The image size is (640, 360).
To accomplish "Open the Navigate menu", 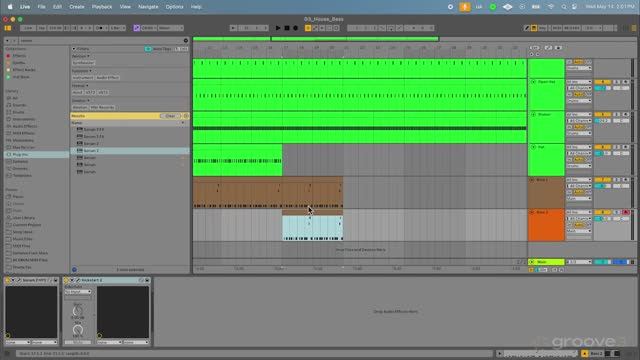I will [x=148, y=7].
